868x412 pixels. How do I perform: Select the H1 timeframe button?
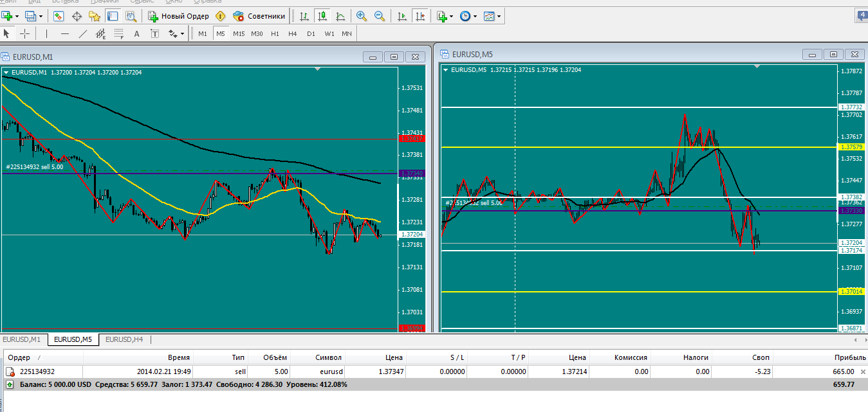[x=275, y=33]
